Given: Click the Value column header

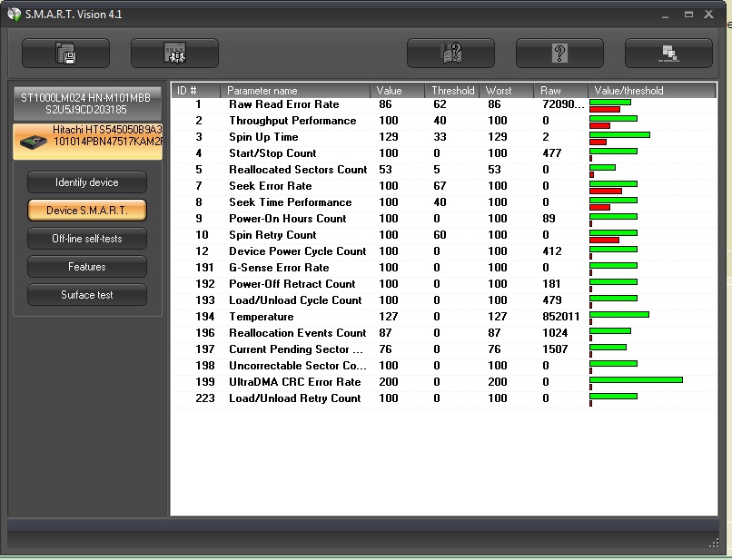Looking at the screenshot, I should tap(397, 91).
